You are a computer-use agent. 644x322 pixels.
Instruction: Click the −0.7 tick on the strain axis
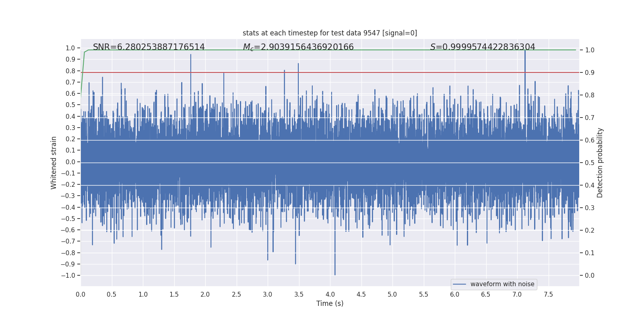(68, 242)
